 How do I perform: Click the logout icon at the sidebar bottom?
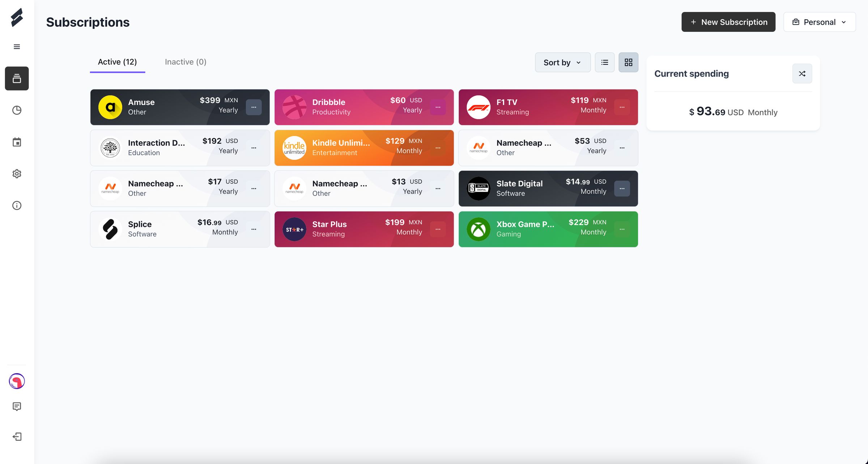(x=17, y=436)
